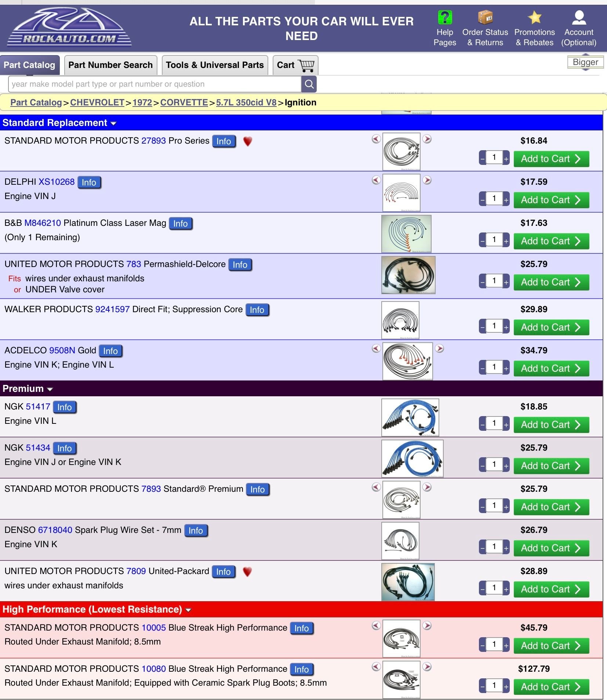Screen dimensions: 607x700
Task: Click the Help Pages question mark icon
Action: [x=444, y=18]
